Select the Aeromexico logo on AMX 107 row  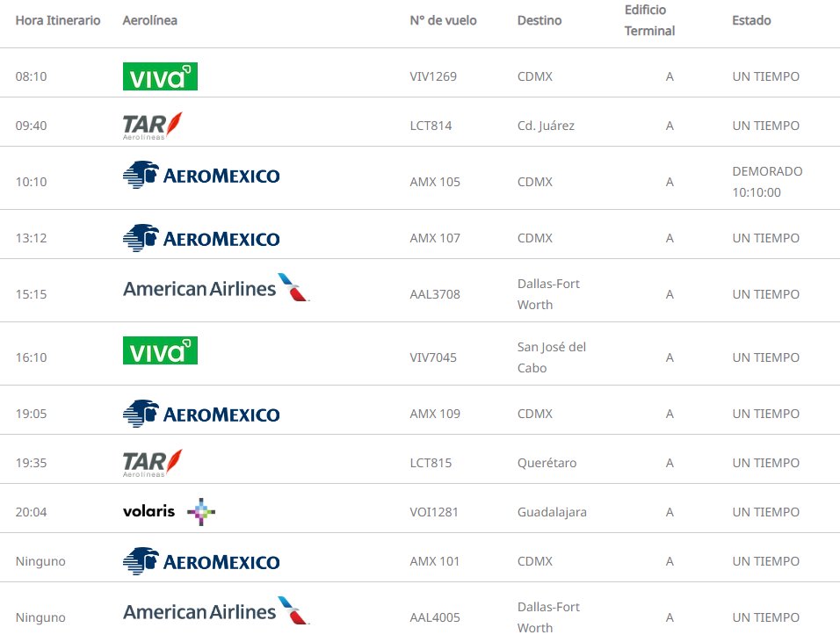click(x=201, y=238)
